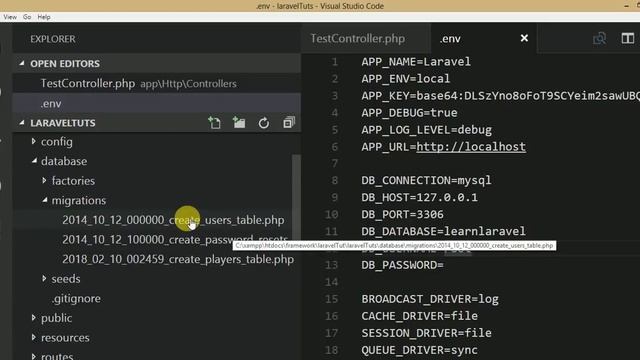Click the SESSION_DRIVER=file line
640x360 pixels.
pos(426,333)
